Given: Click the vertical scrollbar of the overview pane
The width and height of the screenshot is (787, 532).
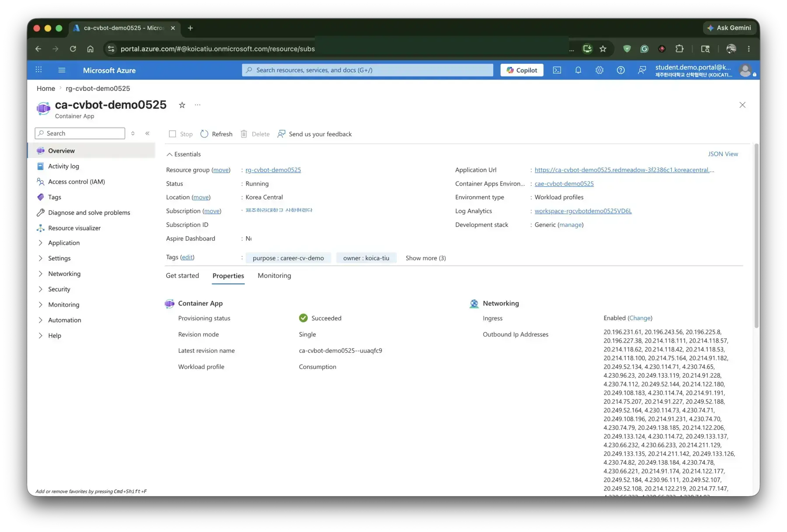Looking at the screenshot, I should pyautogui.click(x=756, y=236).
